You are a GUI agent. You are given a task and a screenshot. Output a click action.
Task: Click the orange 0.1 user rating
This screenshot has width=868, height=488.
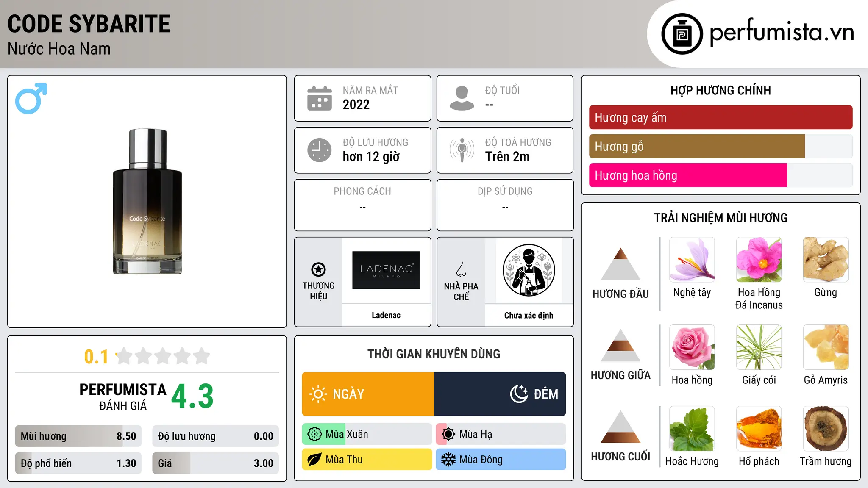point(96,357)
